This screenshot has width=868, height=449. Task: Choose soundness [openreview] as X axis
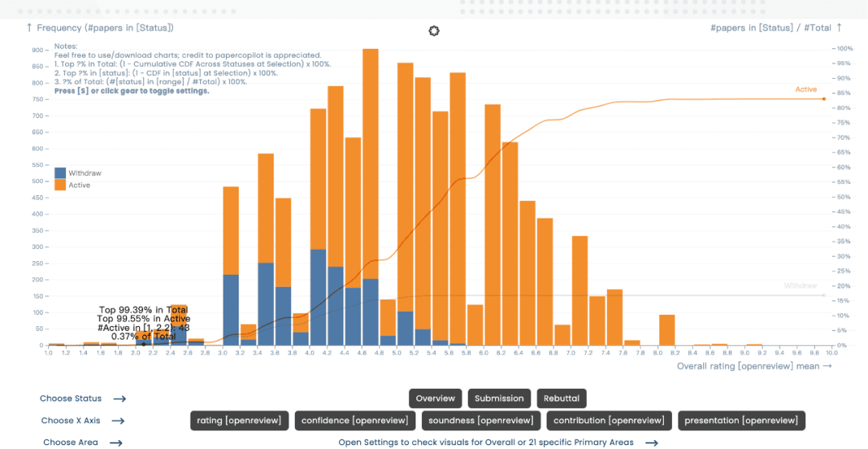(x=481, y=420)
